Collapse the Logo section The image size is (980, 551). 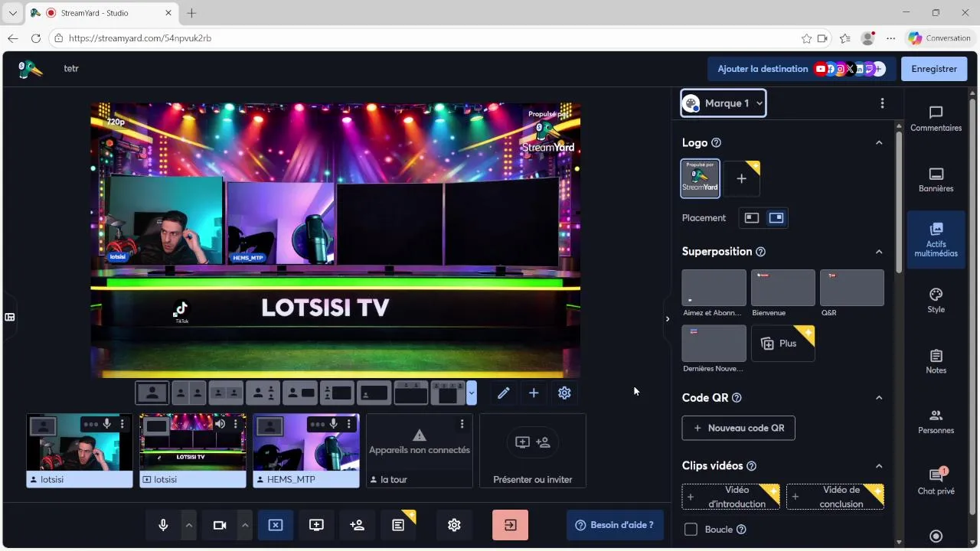click(x=879, y=143)
